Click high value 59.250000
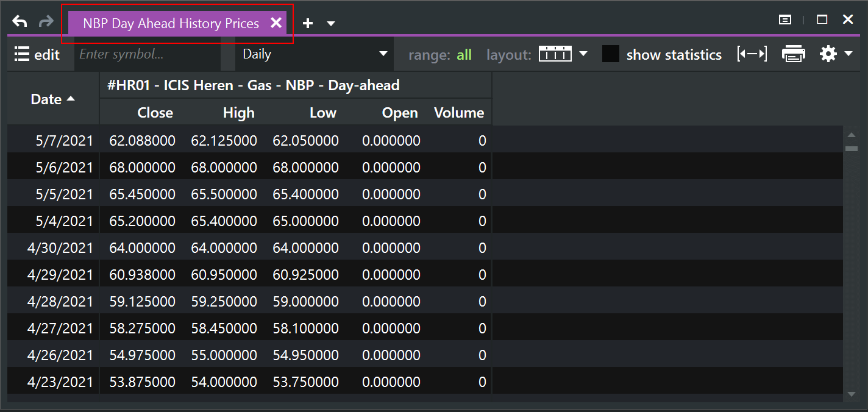The width and height of the screenshot is (868, 412). [224, 302]
